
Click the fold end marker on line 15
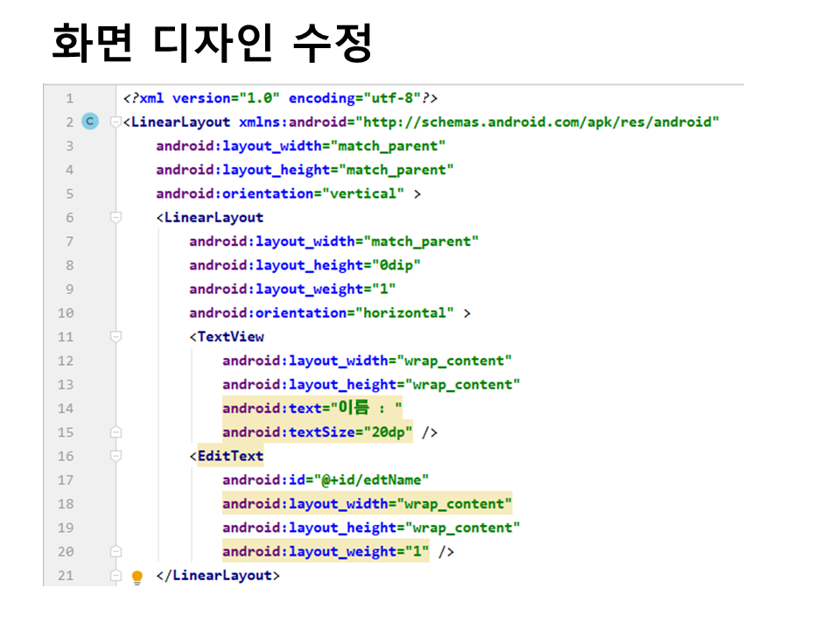point(115,432)
